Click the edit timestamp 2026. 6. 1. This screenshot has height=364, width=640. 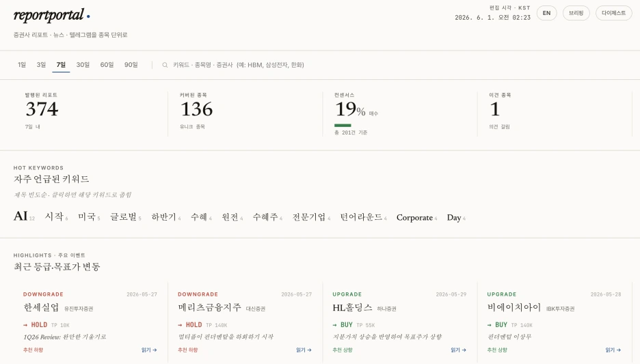(x=493, y=18)
